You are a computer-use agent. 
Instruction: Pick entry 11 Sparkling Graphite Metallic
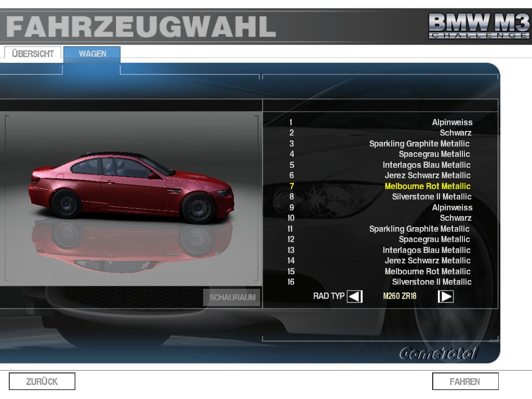coord(380,229)
